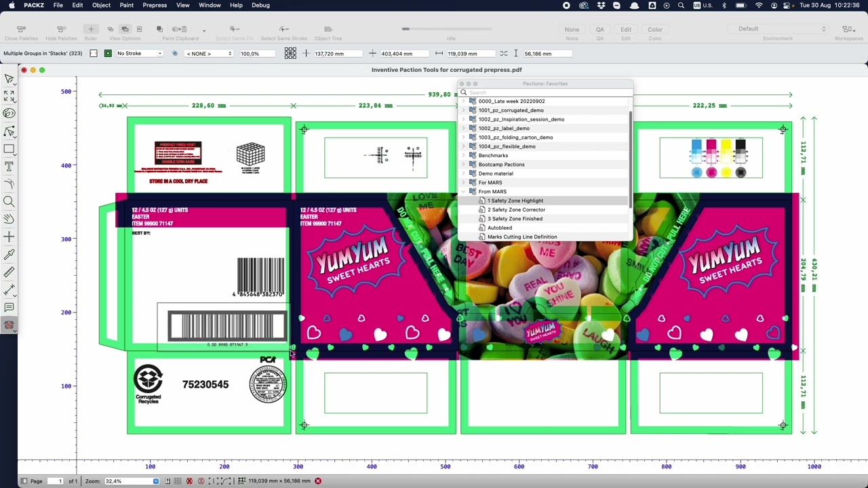
Task: Toggle the fill indicator box
Action: pyautogui.click(x=94, y=54)
